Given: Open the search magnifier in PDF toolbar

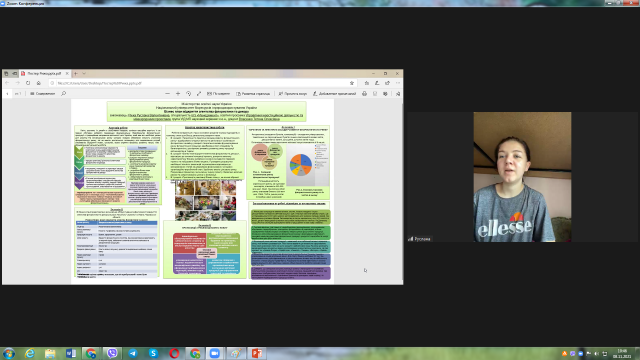Looking at the screenshot, I should [x=64, y=93].
